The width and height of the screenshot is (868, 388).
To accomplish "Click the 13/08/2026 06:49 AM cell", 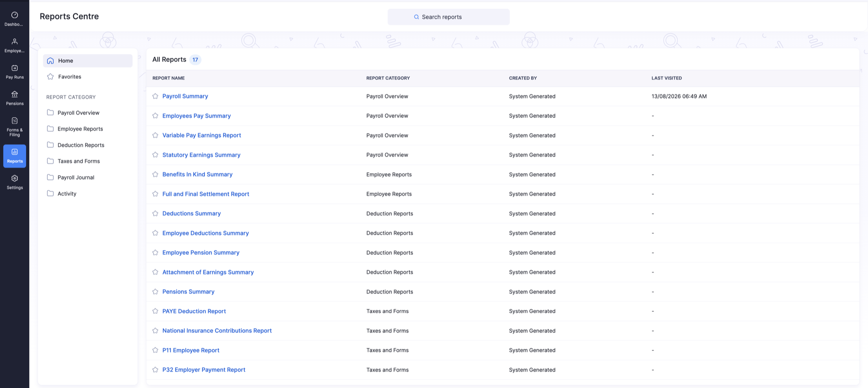I will point(679,96).
